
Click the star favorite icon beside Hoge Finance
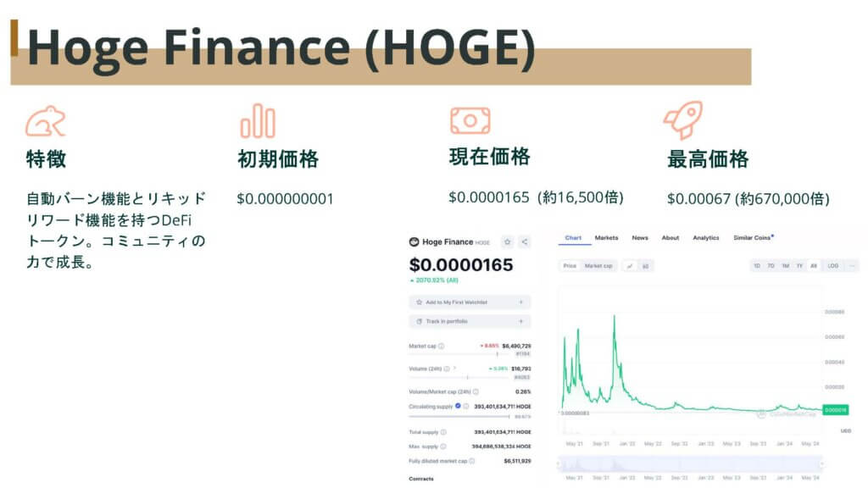pos(507,241)
